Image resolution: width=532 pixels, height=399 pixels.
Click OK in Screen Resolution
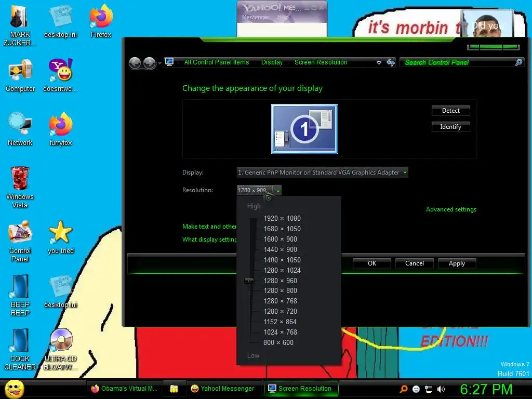(x=372, y=263)
